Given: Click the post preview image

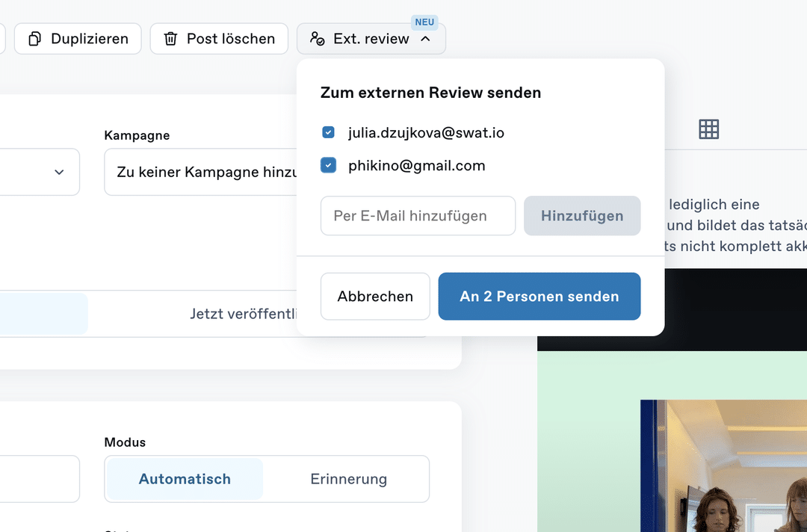Looking at the screenshot, I should pos(723,466).
